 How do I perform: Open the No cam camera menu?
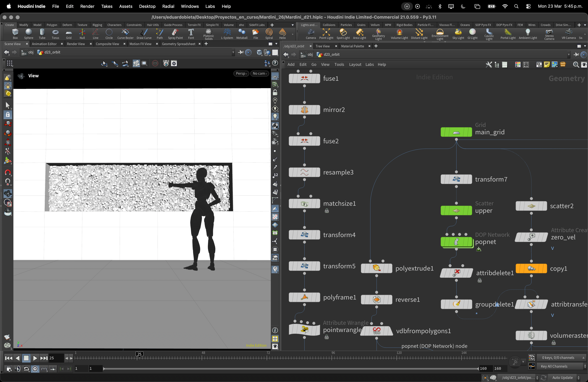(x=259, y=73)
